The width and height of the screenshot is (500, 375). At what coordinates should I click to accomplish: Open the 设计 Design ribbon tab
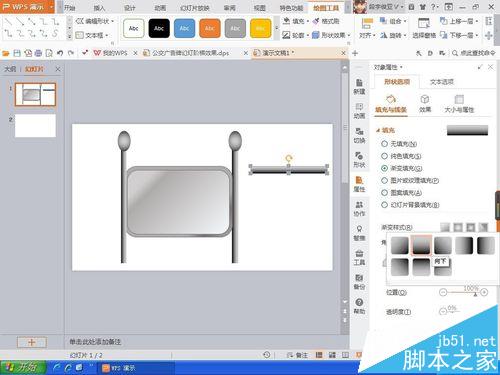coord(130,8)
